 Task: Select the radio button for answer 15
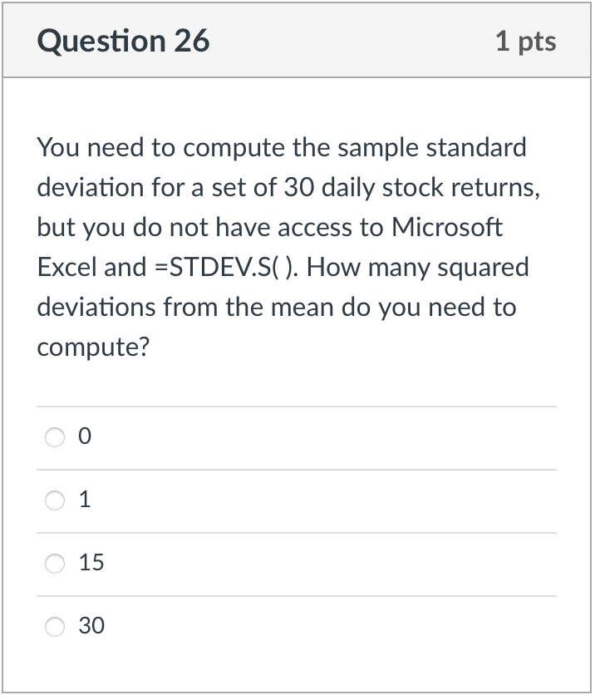(x=55, y=563)
